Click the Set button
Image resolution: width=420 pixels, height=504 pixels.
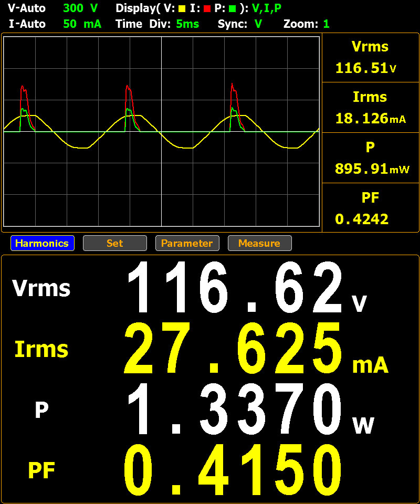point(115,243)
